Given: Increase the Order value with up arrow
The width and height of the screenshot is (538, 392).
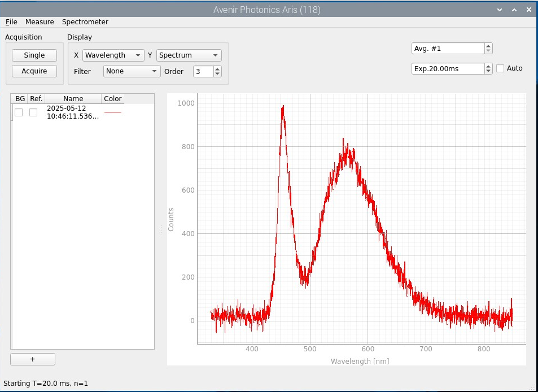Looking at the screenshot, I should tap(217, 69).
